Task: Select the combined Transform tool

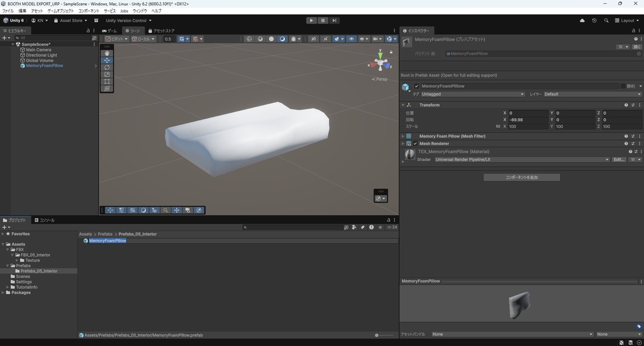Action: pos(107,88)
